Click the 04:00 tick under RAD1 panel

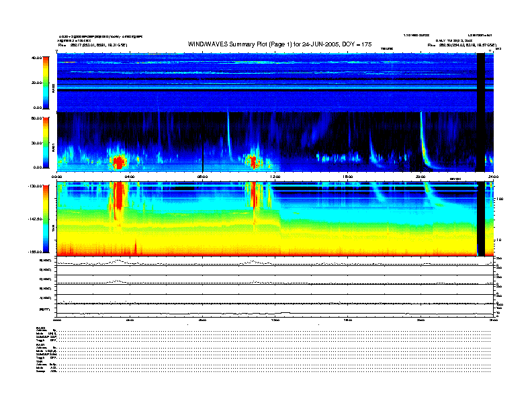[x=130, y=177]
